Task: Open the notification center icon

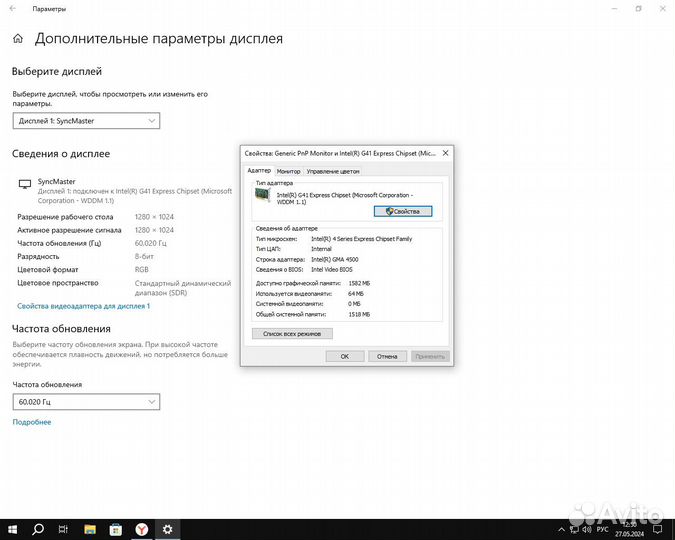Action: pyautogui.click(x=658, y=529)
